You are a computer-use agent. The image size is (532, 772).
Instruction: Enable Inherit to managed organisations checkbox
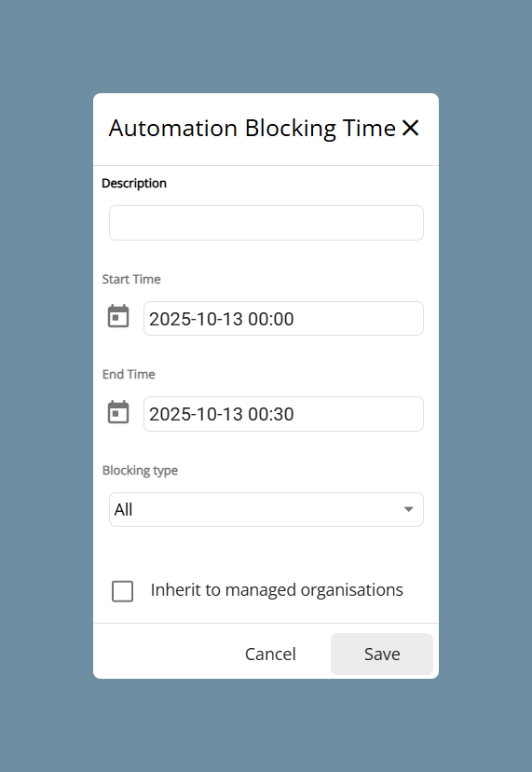click(x=123, y=591)
